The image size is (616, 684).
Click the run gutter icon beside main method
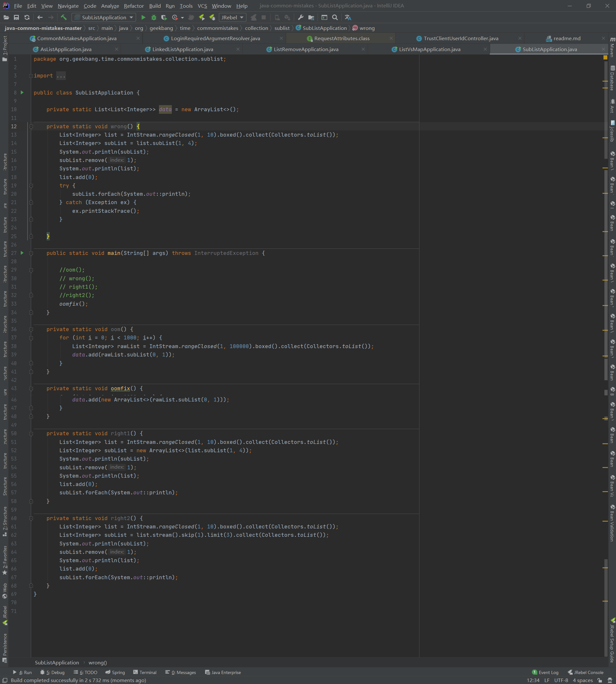tap(22, 253)
